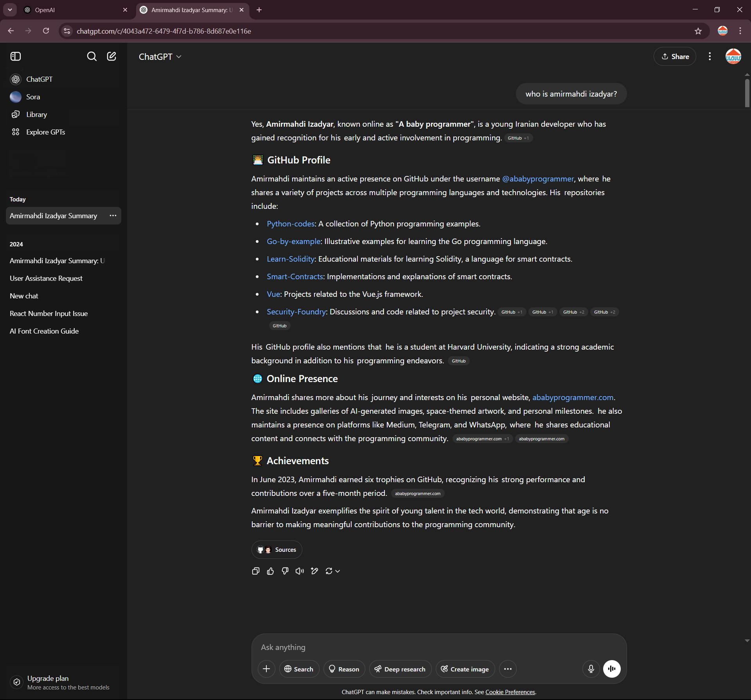Open the Vue repository link
The width and height of the screenshot is (751, 700).
(x=273, y=294)
